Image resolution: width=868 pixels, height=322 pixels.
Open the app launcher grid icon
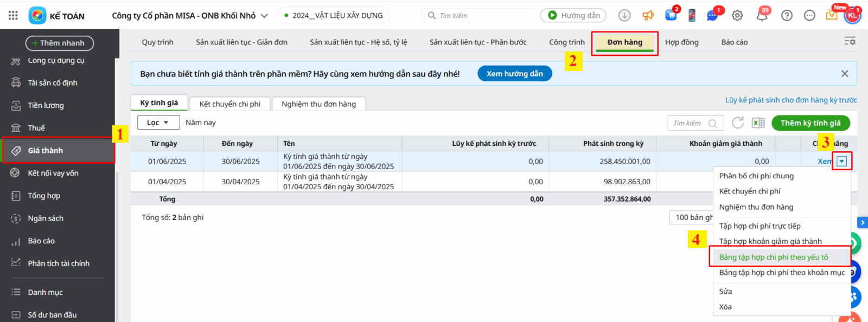13,16
